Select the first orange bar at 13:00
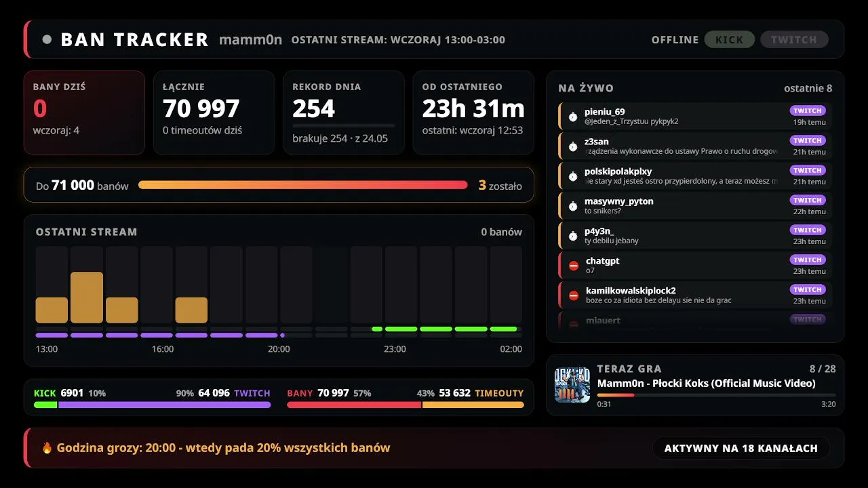 click(x=52, y=310)
